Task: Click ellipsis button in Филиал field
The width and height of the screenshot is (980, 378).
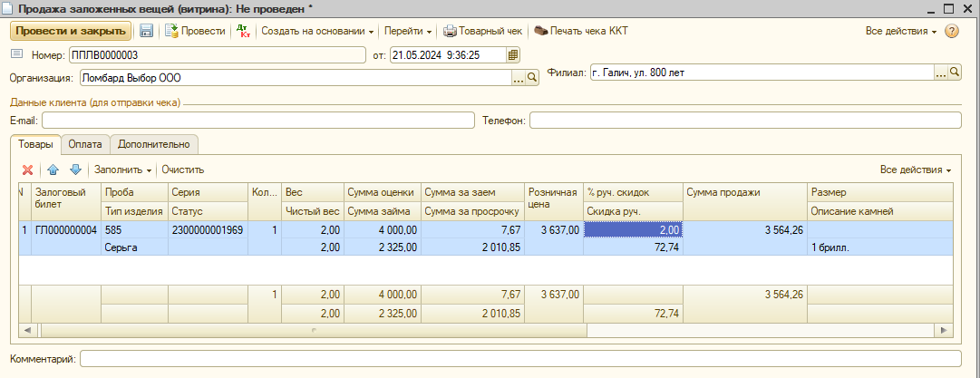Action: pyautogui.click(x=941, y=73)
